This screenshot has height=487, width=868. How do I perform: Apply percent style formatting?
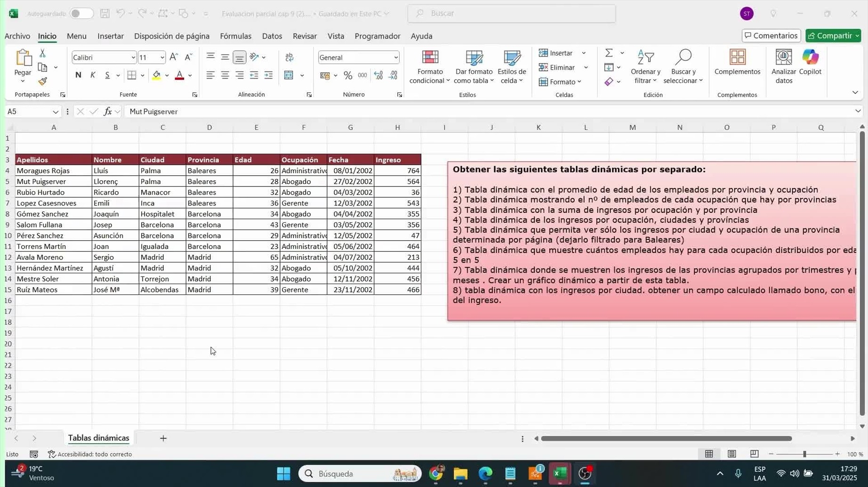click(348, 75)
